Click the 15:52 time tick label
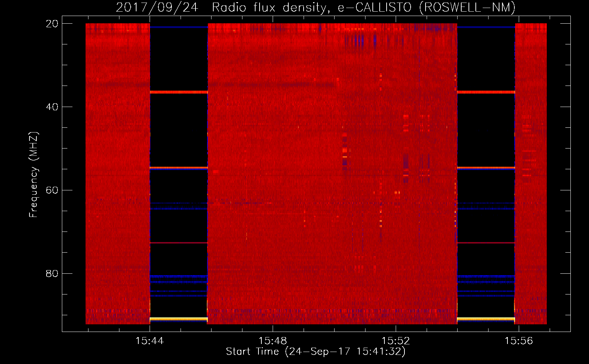The height and width of the screenshot is (364, 589). point(396,341)
